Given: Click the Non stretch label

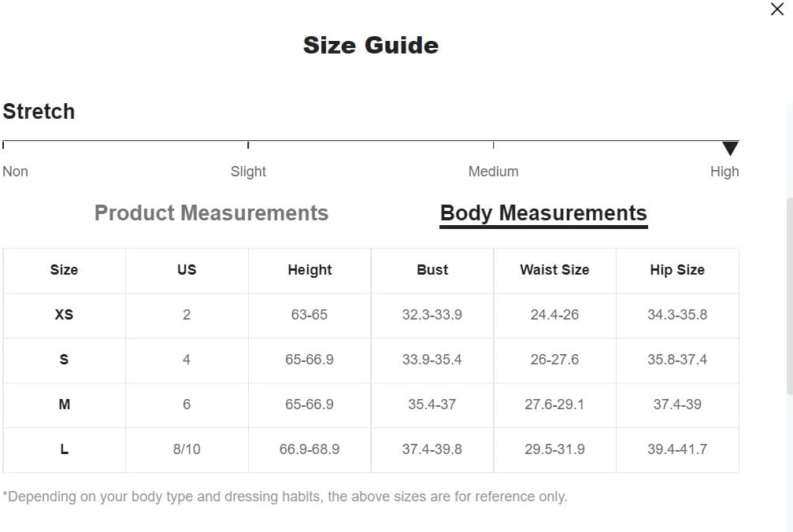Looking at the screenshot, I should [x=15, y=172].
